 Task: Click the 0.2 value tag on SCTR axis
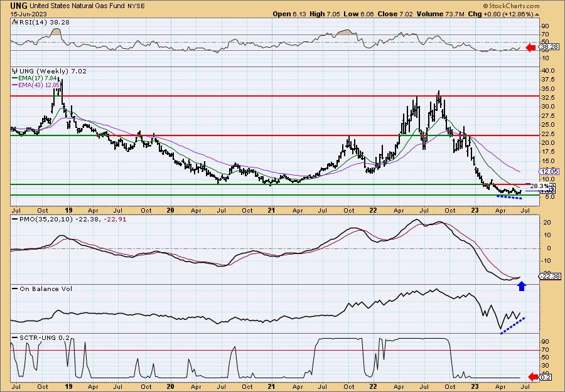[546, 377]
